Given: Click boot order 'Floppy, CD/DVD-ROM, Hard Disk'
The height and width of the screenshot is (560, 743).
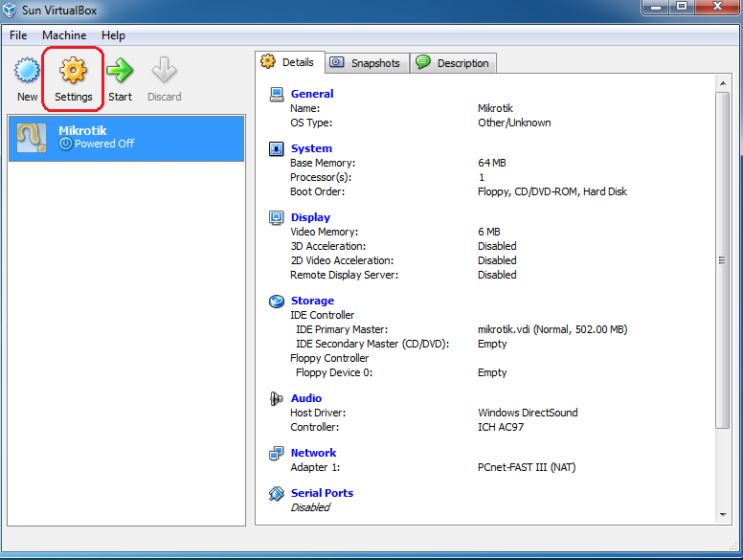Looking at the screenshot, I should (552, 191).
